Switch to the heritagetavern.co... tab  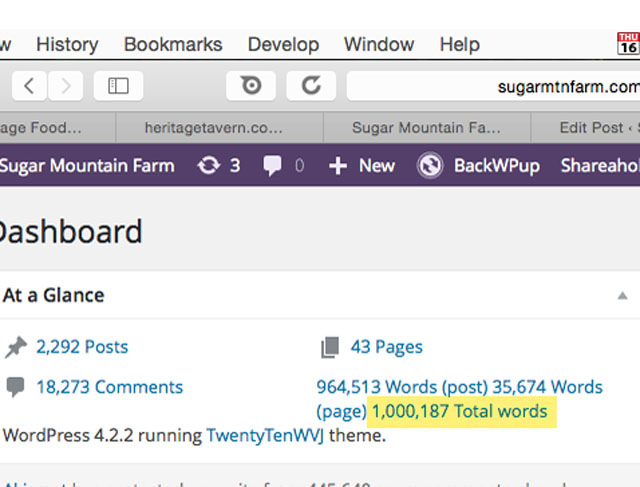pyautogui.click(x=219, y=128)
